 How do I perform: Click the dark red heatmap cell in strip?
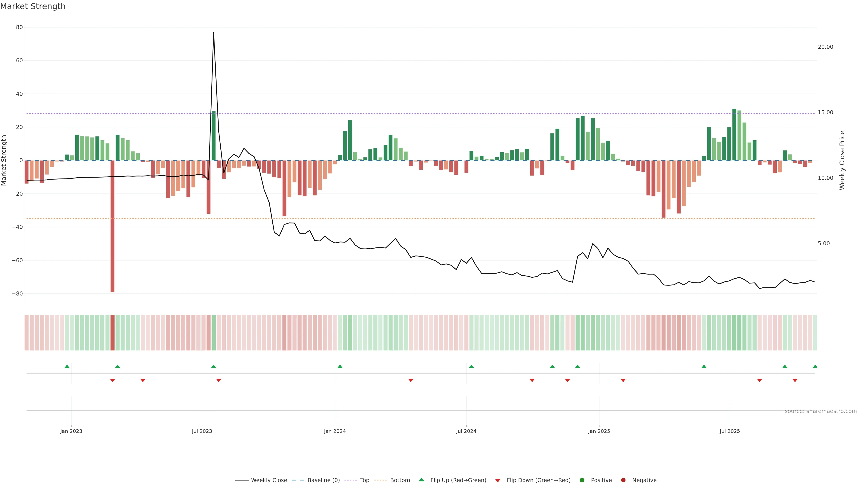[x=113, y=332]
